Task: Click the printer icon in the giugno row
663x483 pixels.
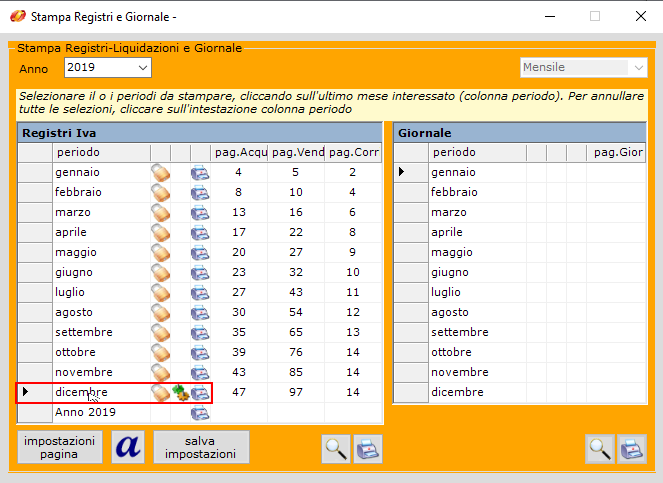Action: pyautogui.click(x=201, y=272)
